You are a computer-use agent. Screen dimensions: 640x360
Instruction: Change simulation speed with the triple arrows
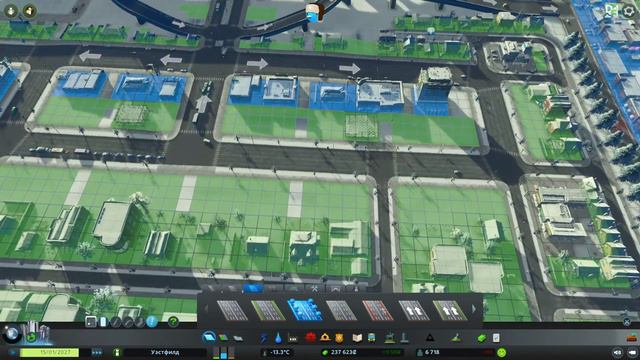[97, 352]
